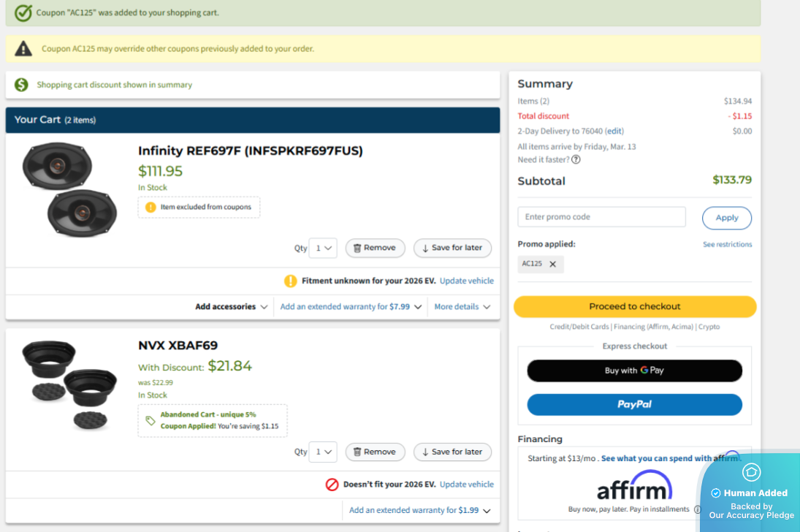The height and width of the screenshot is (532, 800).
Task: Click the promo code input field
Action: click(x=601, y=217)
